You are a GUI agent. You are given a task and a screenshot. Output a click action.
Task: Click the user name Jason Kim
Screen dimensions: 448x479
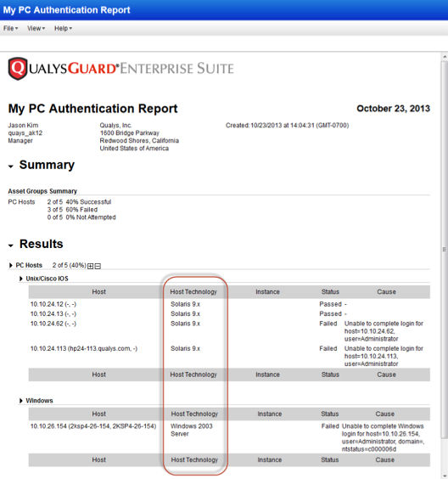[23, 125]
